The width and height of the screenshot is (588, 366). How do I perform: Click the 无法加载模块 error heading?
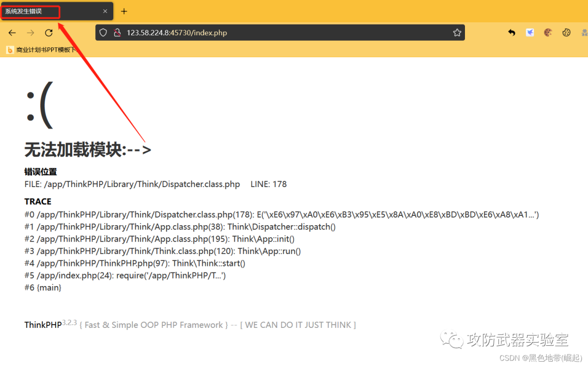coord(88,150)
